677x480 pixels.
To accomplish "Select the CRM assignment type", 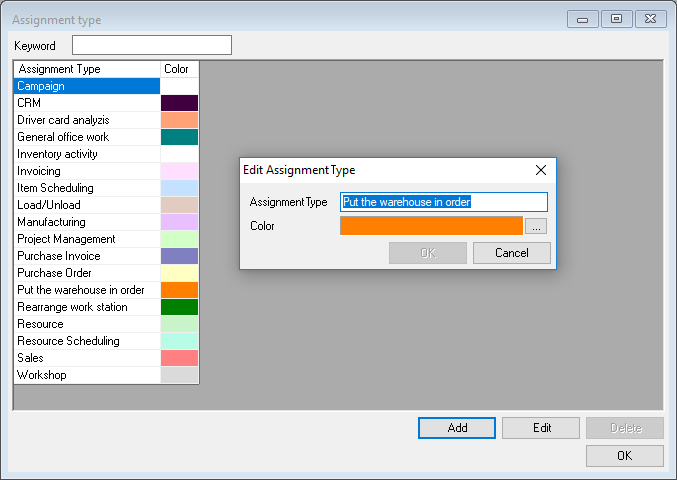I will [x=86, y=103].
